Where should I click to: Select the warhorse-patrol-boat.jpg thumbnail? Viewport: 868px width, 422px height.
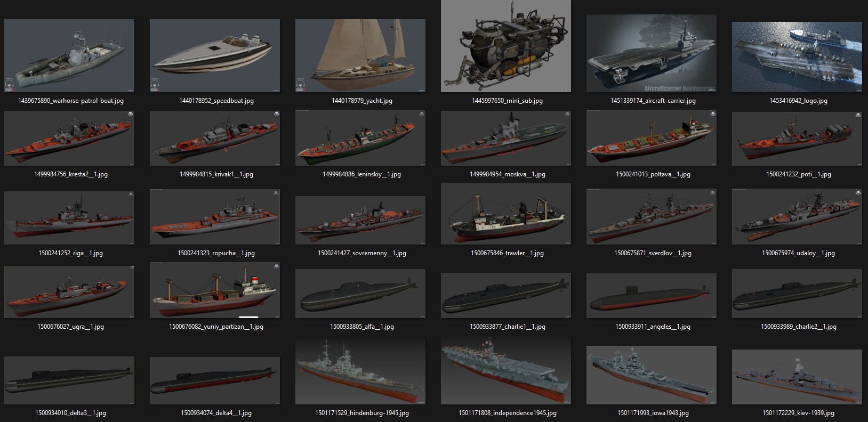coord(69,56)
